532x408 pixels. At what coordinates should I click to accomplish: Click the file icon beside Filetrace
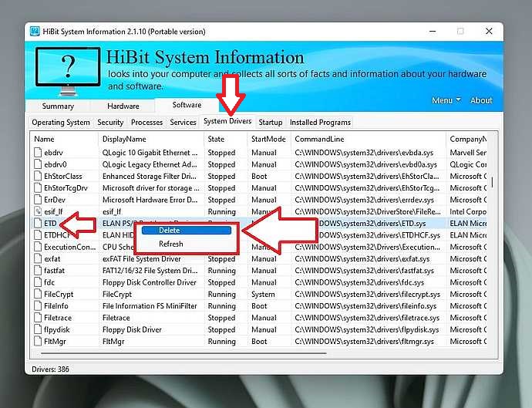click(x=38, y=318)
